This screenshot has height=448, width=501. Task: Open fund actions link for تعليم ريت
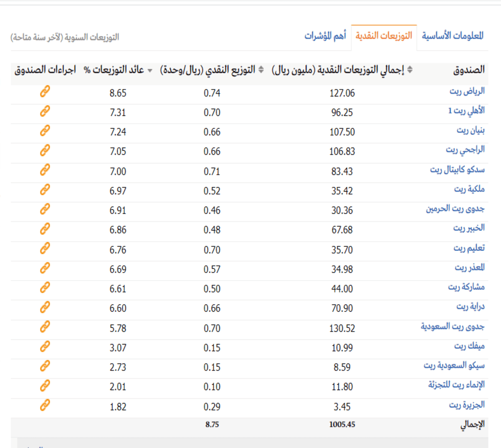click(45, 248)
